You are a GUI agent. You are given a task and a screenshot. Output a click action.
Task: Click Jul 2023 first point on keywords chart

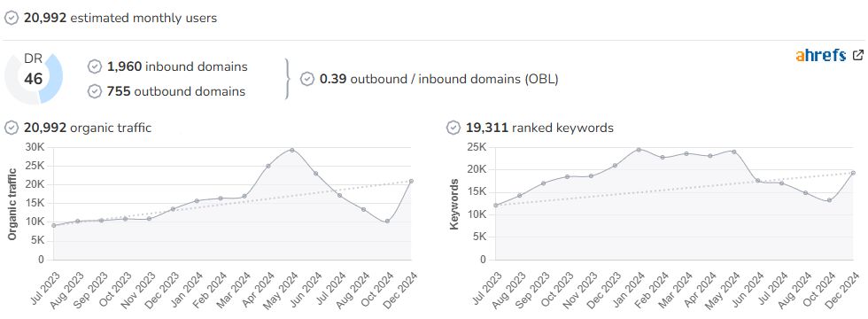(x=495, y=206)
